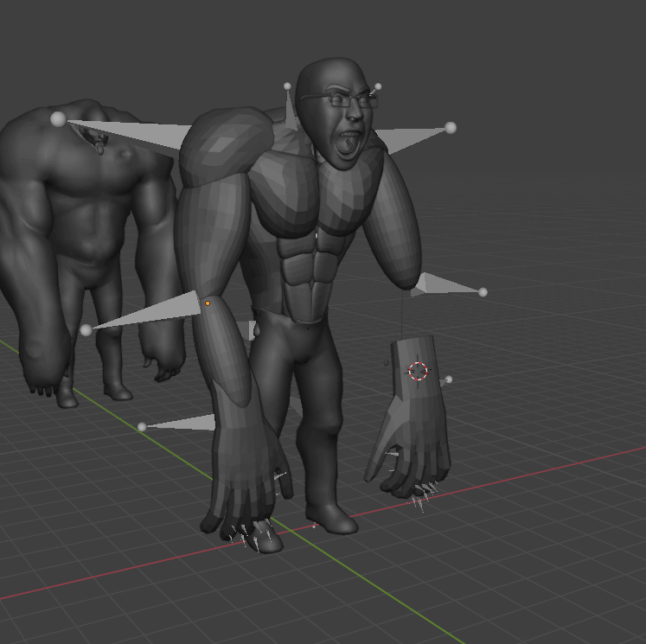The height and width of the screenshot is (644, 646).
Task: Click the front character's foot on the grid
Action: pyautogui.click(x=333, y=519)
